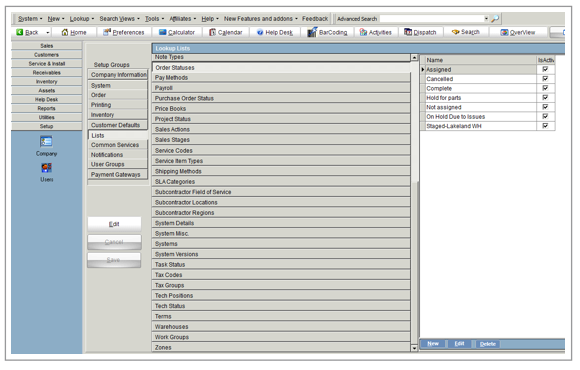Click the Save button under Setup Groups

114,260
